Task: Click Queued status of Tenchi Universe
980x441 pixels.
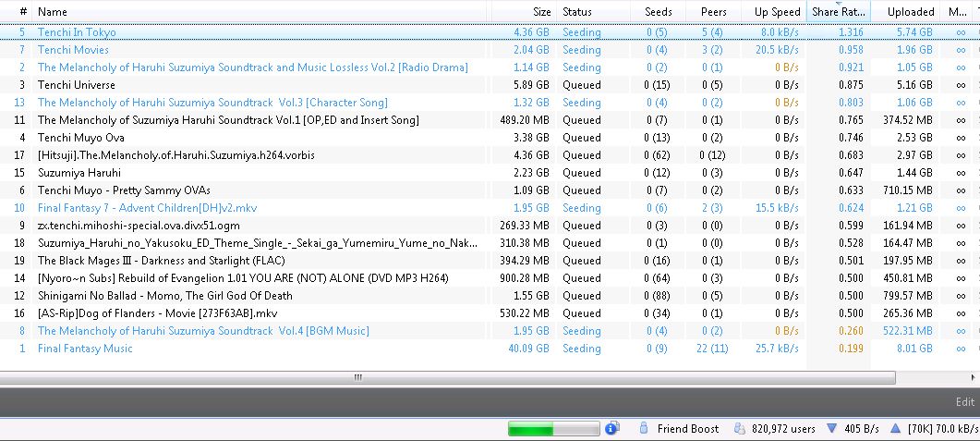Action: click(x=581, y=84)
